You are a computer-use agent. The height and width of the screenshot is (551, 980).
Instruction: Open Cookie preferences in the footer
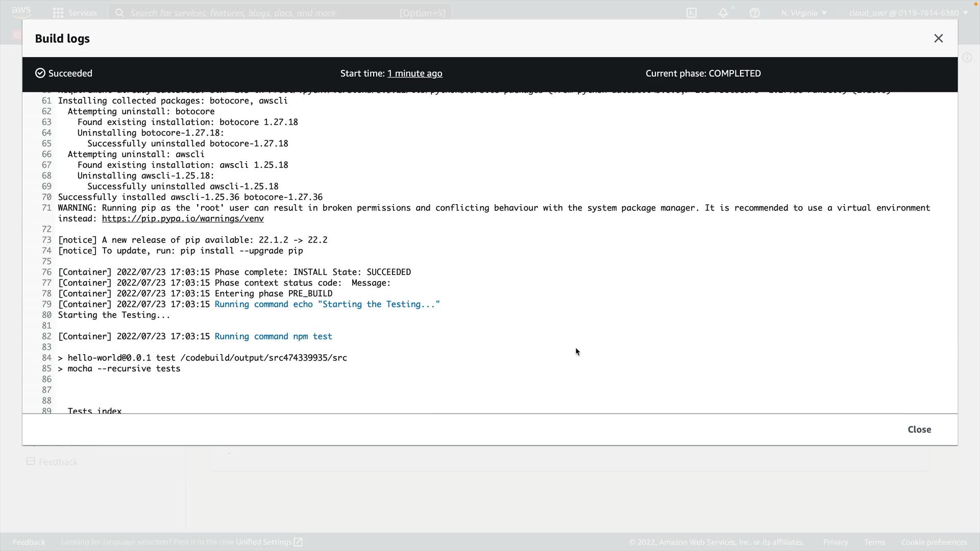pyautogui.click(x=934, y=542)
